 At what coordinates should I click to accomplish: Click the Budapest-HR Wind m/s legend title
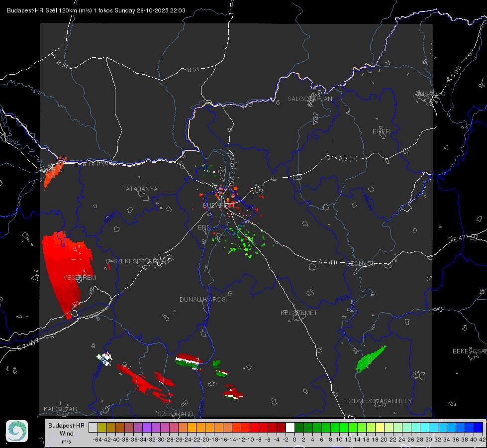click(x=66, y=434)
